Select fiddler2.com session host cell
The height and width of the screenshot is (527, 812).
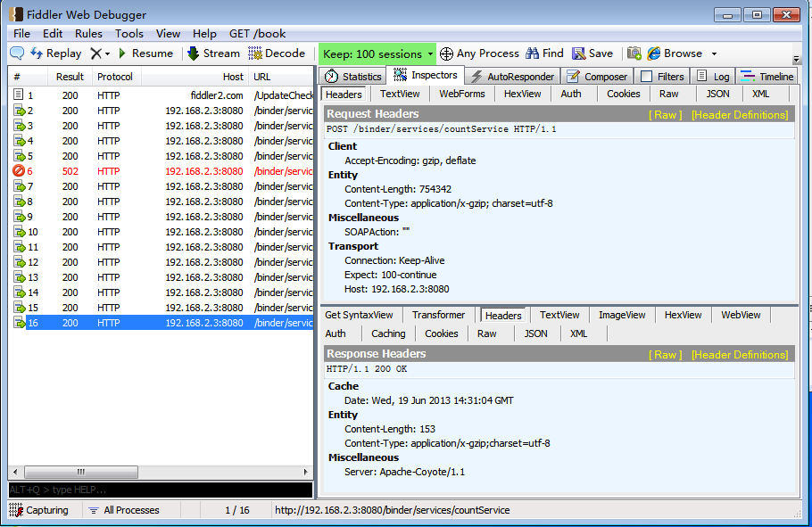pos(217,95)
